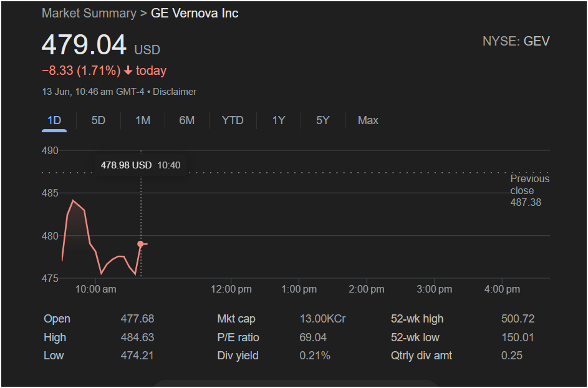The height and width of the screenshot is (388, 588).
Task: Click the Low value 474.21
Action: pyautogui.click(x=137, y=356)
